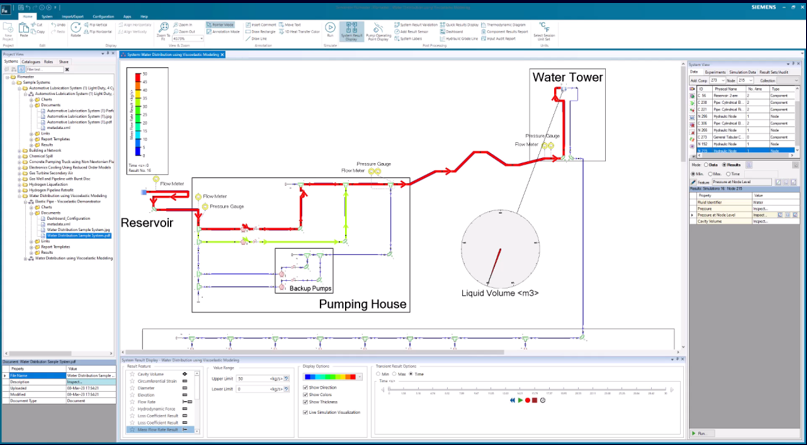Click the rewind button in the timeline
The width and height of the screenshot is (807, 445).
(513, 400)
